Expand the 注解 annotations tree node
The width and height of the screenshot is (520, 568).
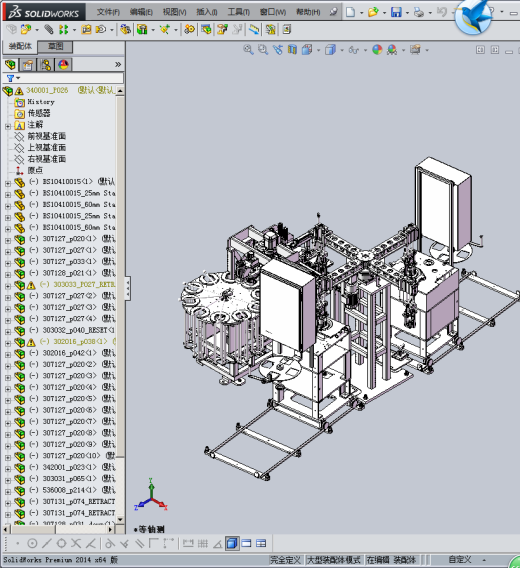(x=8, y=126)
